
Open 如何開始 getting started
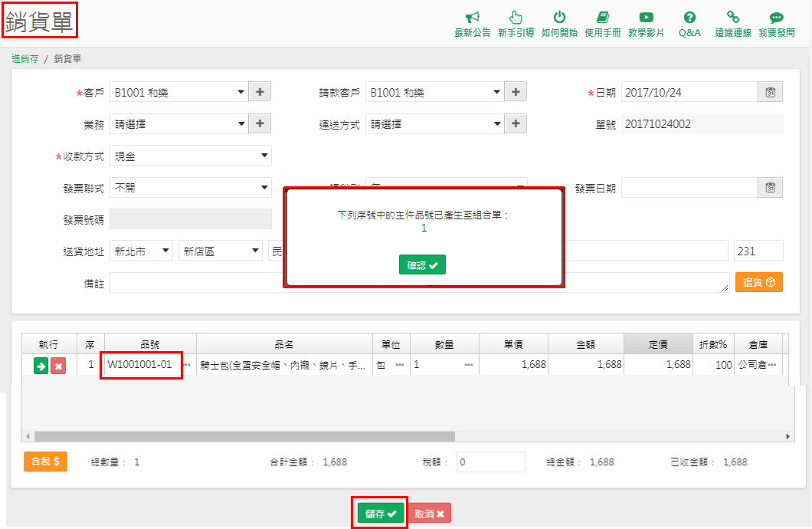pyautogui.click(x=559, y=25)
